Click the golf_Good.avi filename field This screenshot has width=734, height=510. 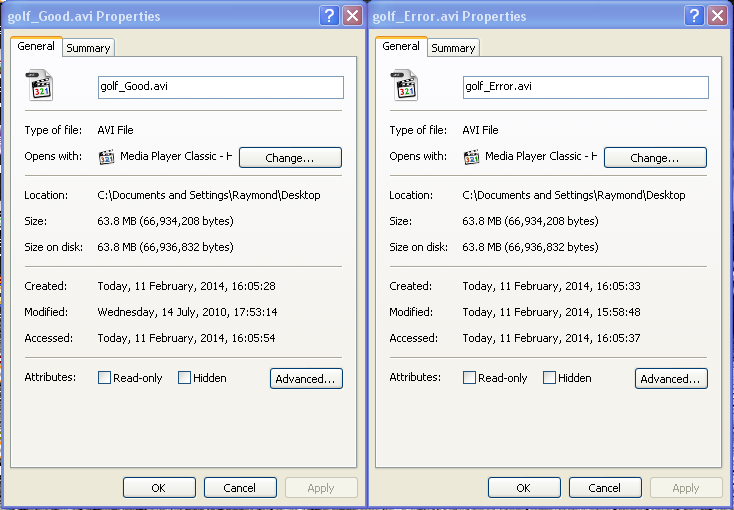click(x=221, y=87)
